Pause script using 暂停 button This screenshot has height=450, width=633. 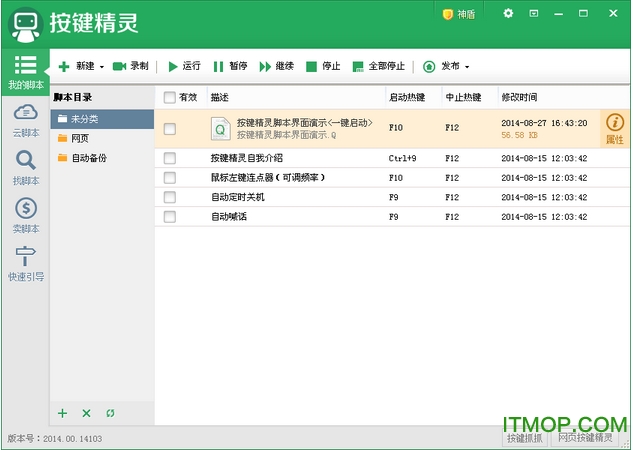coord(229,66)
